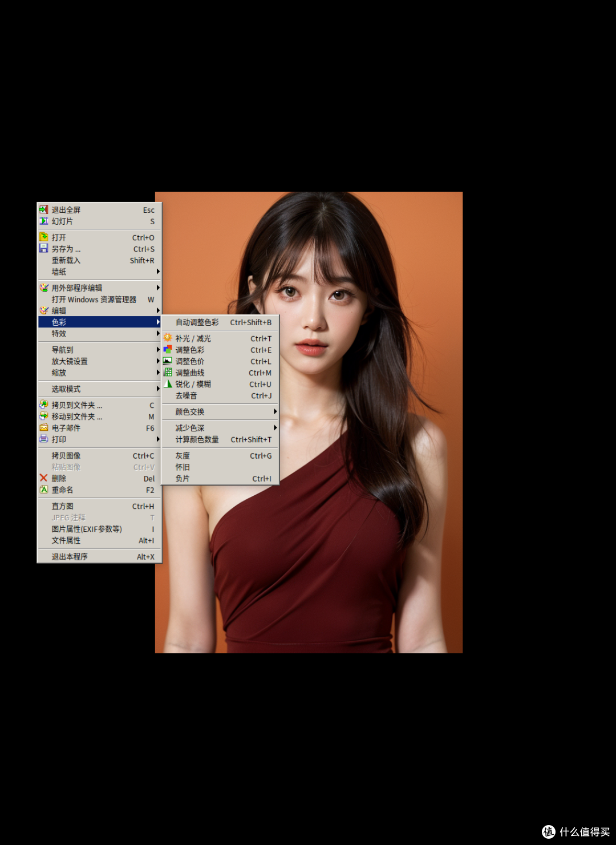Click the 调整色价 levels icon

[x=168, y=361]
